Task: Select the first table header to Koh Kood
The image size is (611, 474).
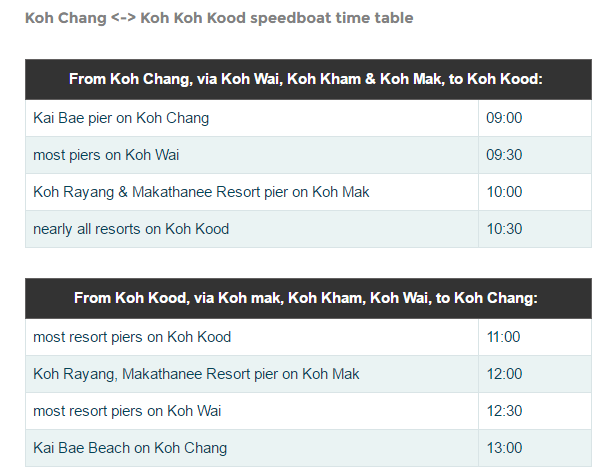Action: click(308, 80)
